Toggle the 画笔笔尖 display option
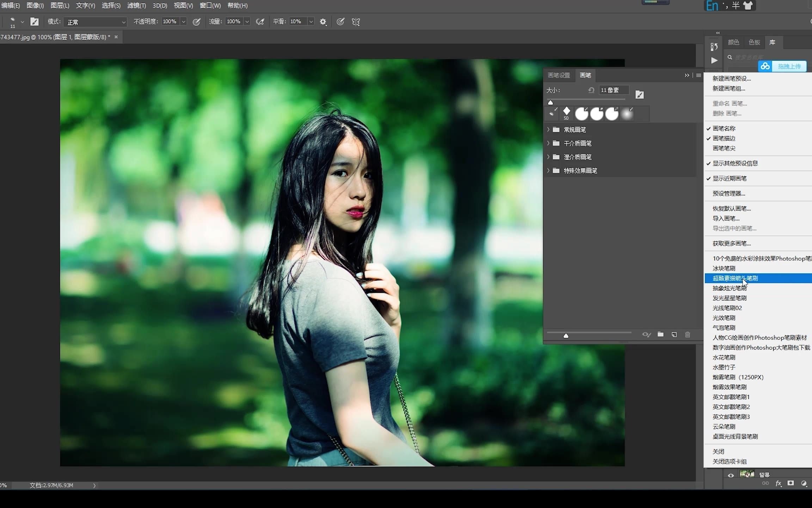Viewport: 812px width, 508px height. [x=724, y=148]
